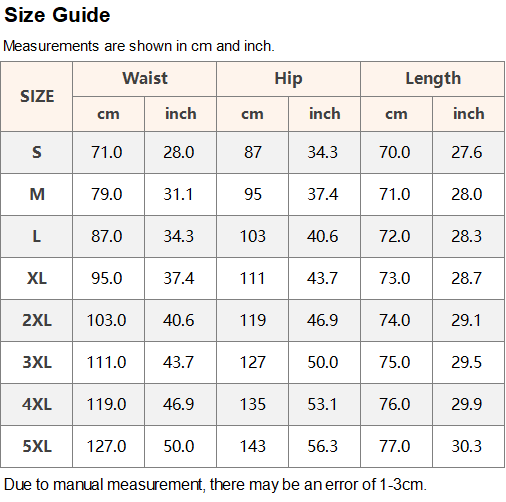506x502 pixels.
Task: Click the S size row label
Action: [37, 152]
